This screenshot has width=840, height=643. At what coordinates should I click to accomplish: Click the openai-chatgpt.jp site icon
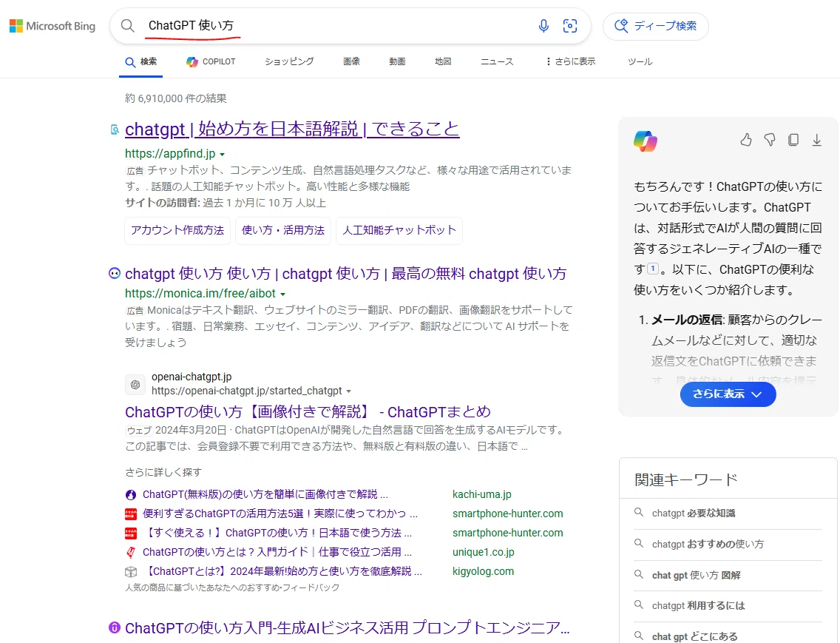(135, 385)
